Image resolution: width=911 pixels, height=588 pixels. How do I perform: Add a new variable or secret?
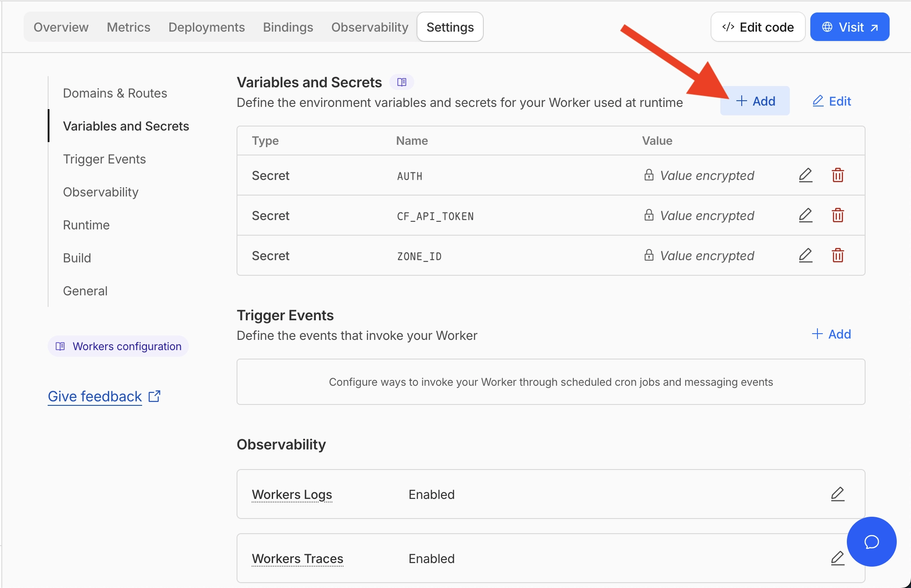755,101
